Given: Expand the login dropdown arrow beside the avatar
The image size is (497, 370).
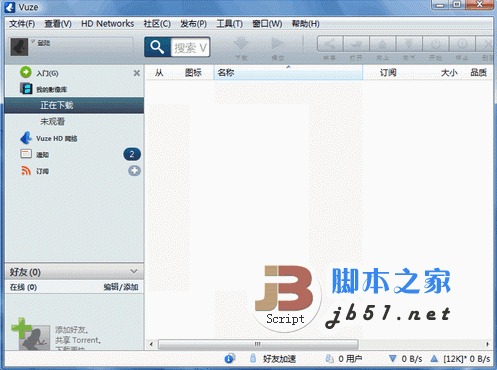Looking at the screenshot, I should (33, 41).
